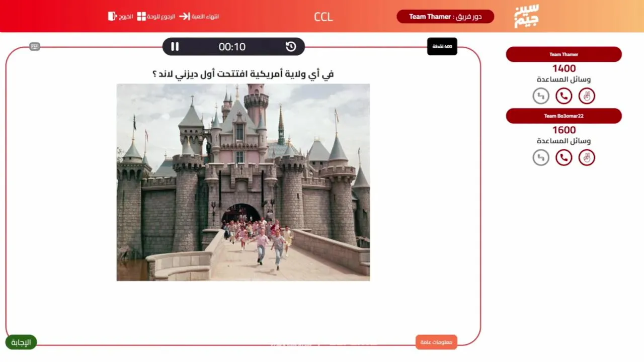Click Team Bo3omar22's 1600 score
This screenshot has width=644, height=362.
point(564,130)
